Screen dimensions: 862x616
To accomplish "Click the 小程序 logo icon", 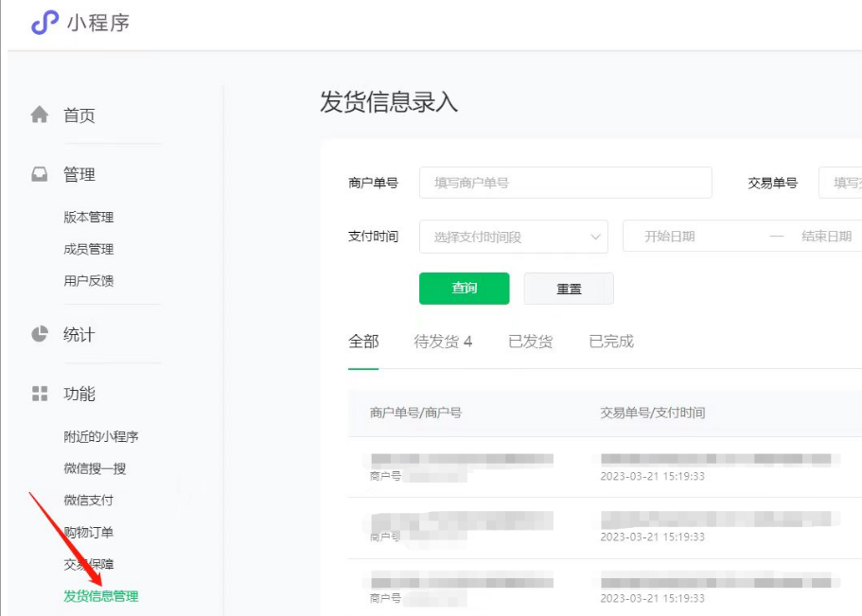I will [x=44, y=23].
